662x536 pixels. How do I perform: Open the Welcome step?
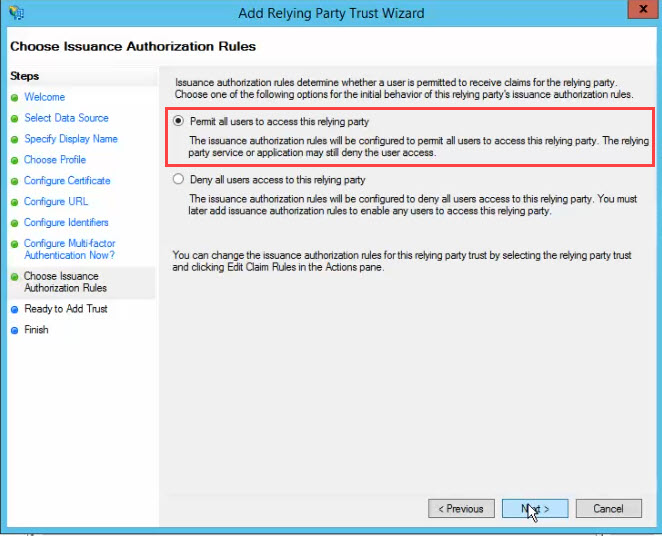click(x=44, y=97)
